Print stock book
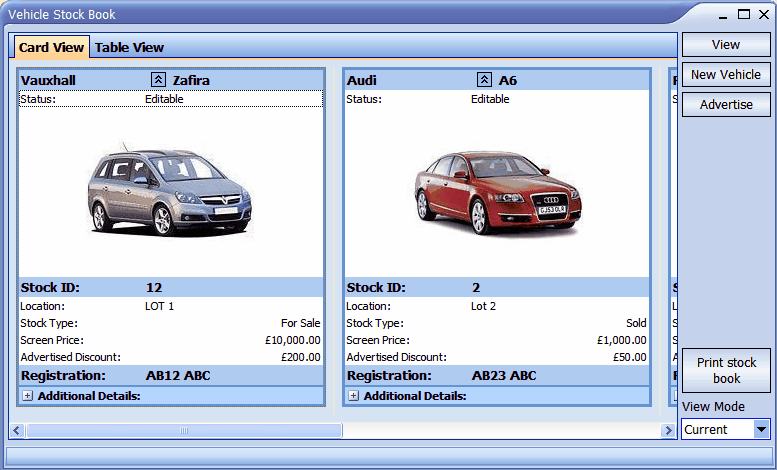777x470 pixels. (x=726, y=370)
